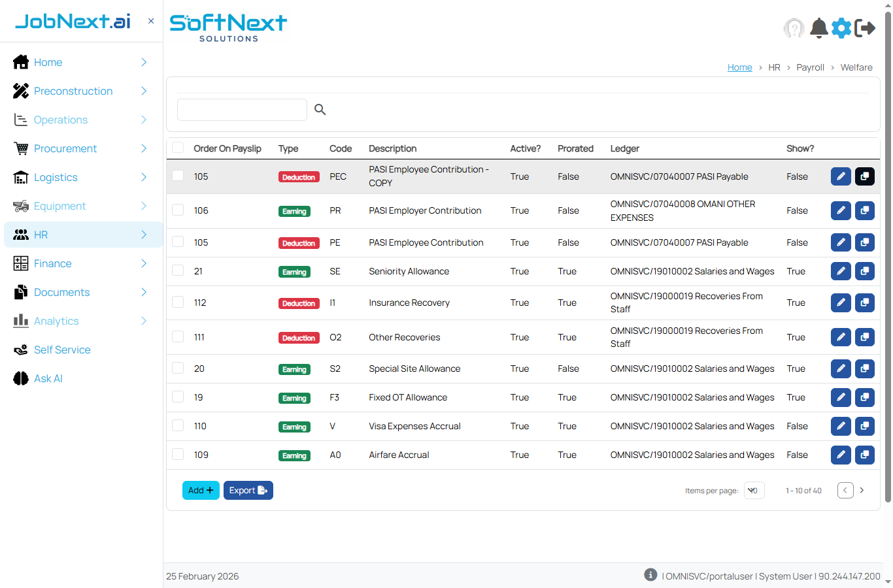Expand the Finance sidebar chevron
The image size is (893, 588).
click(144, 263)
